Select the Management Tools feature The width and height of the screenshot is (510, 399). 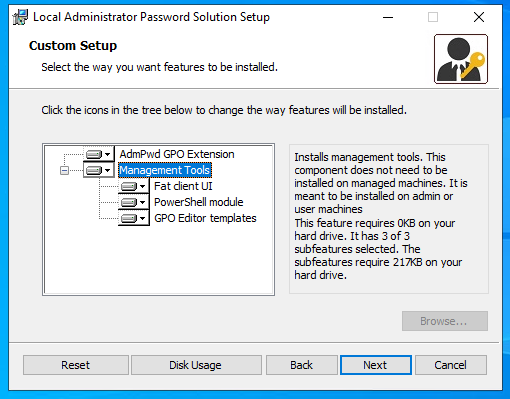pos(165,170)
